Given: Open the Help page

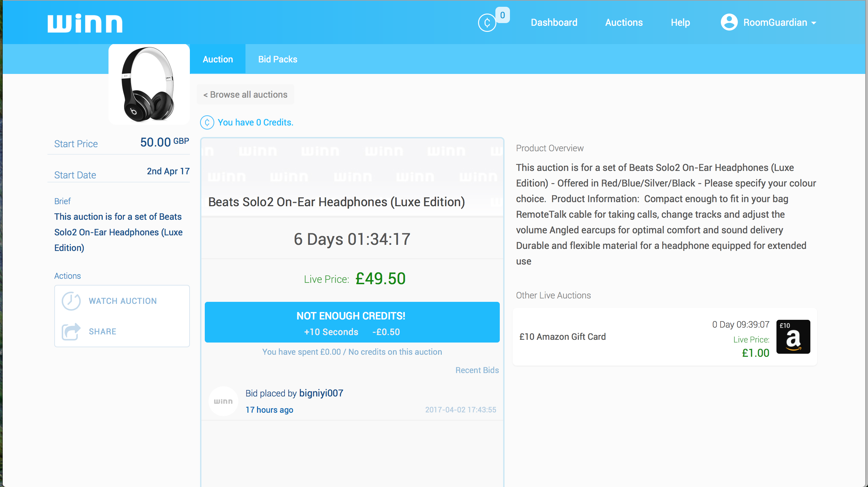Looking at the screenshot, I should tap(680, 22).
